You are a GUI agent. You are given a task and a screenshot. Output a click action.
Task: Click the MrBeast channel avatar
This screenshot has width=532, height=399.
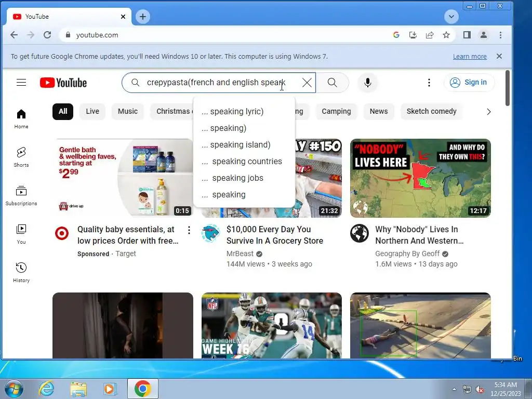coord(210,233)
